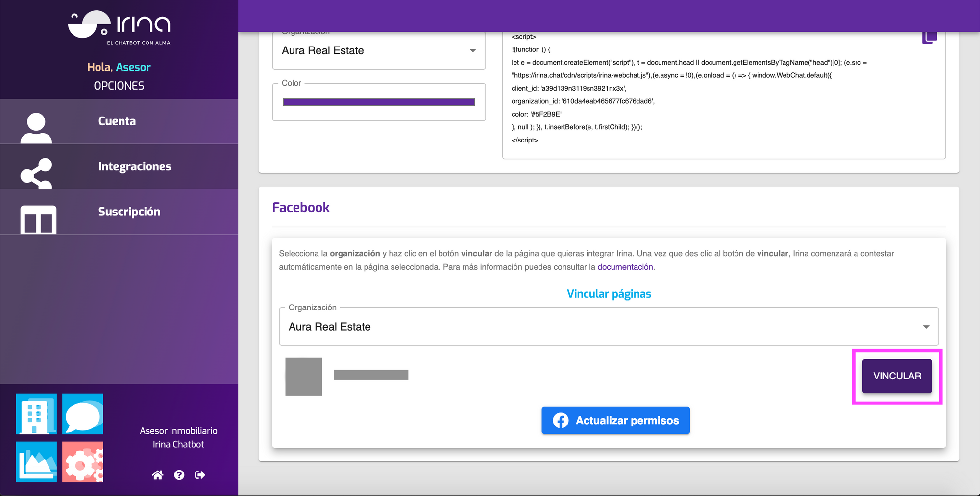This screenshot has width=980, height=496.
Task: Click the client_id line in script
Action: point(569,88)
